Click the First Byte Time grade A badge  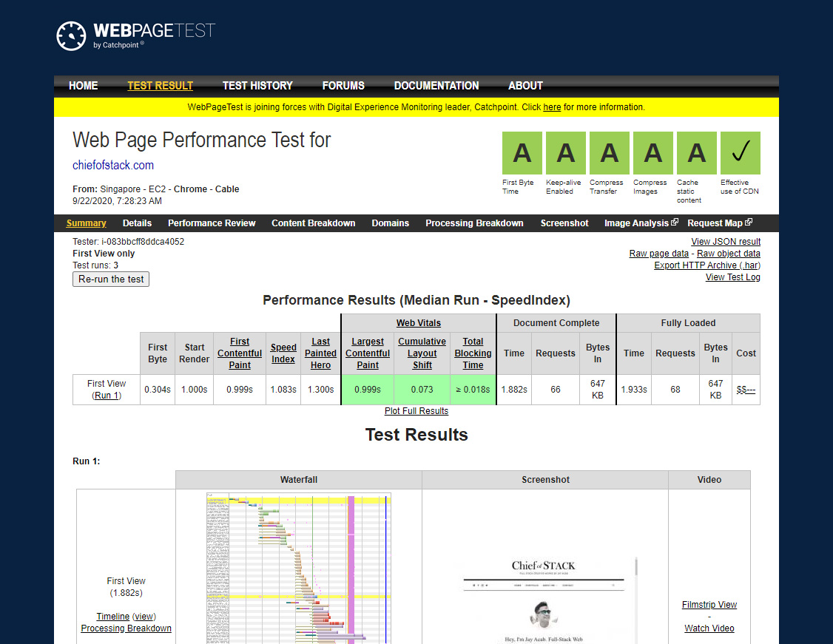click(x=522, y=153)
